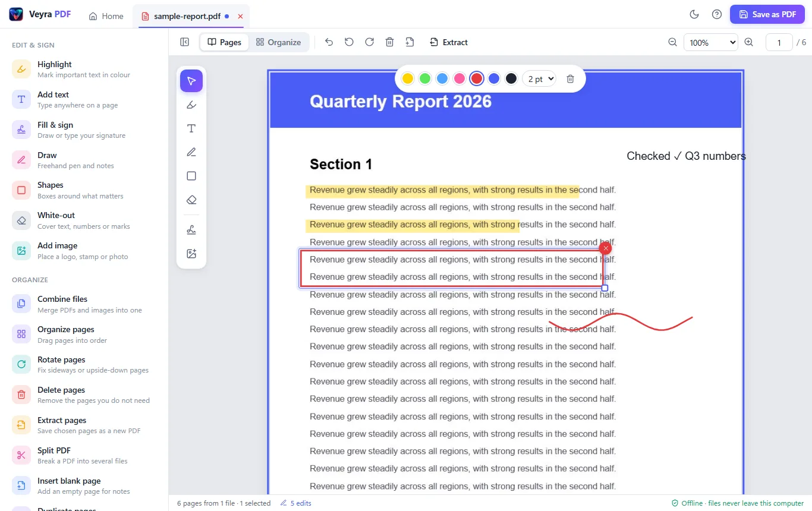The height and width of the screenshot is (511, 812).
Task: Pick the pink color swatch
Action: point(459,78)
